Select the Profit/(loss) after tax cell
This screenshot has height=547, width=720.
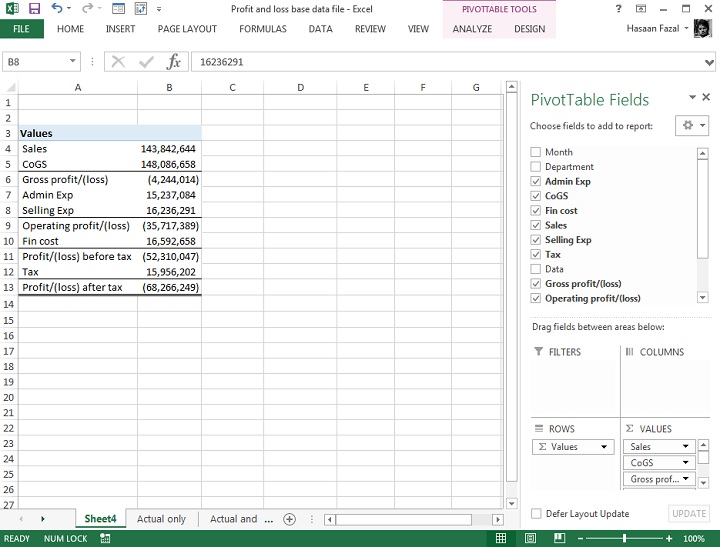(x=78, y=288)
